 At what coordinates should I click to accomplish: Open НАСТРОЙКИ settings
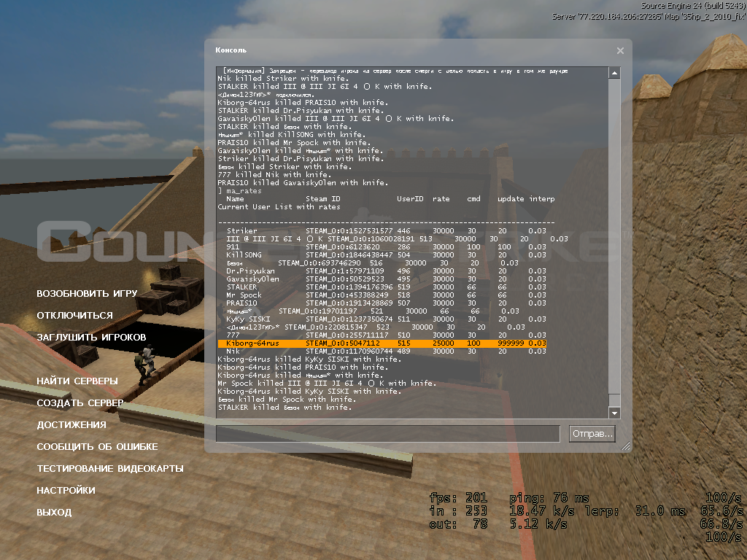click(66, 491)
